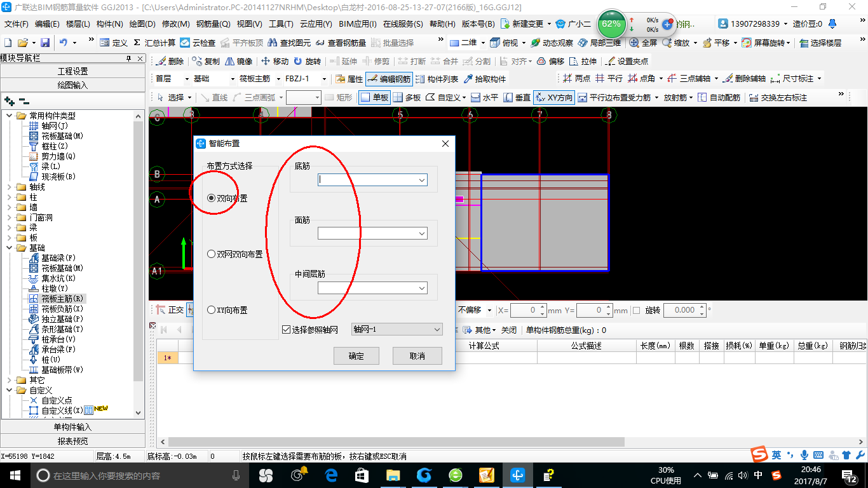The height and width of the screenshot is (488, 868).
Task: Open 查看钢筋量 view rebar quantity
Action: click(341, 43)
